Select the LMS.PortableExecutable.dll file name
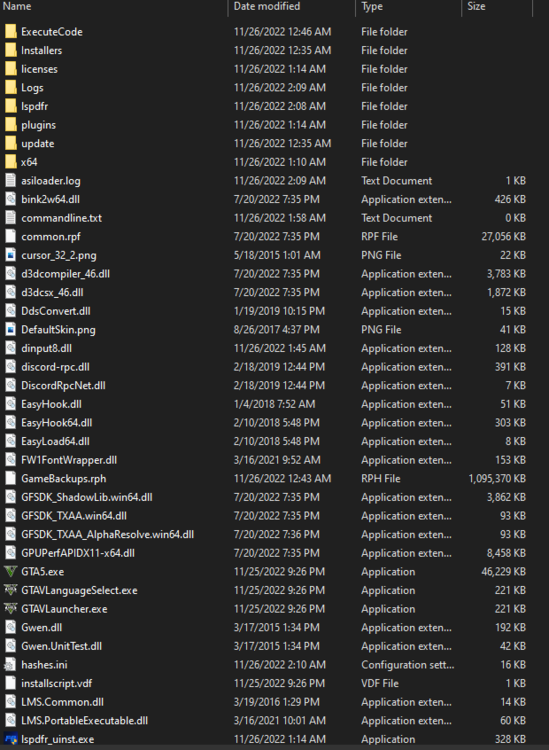 click(85, 721)
